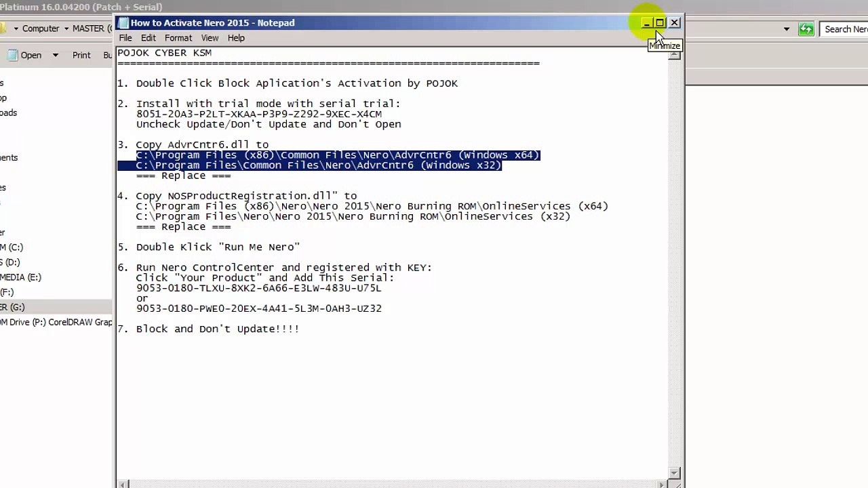The height and width of the screenshot is (488, 868).
Task: Click the vertical scrollbar up arrow in Notepad
Action: (x=674, y=54)
